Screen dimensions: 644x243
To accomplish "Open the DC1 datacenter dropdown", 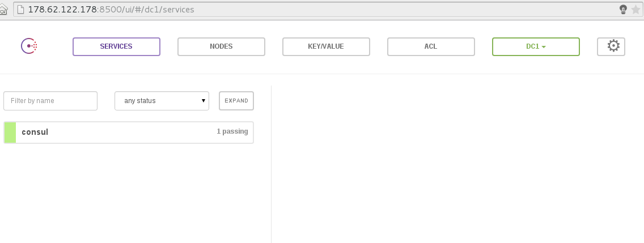I will pyautogui.click(x=535, y=46).
